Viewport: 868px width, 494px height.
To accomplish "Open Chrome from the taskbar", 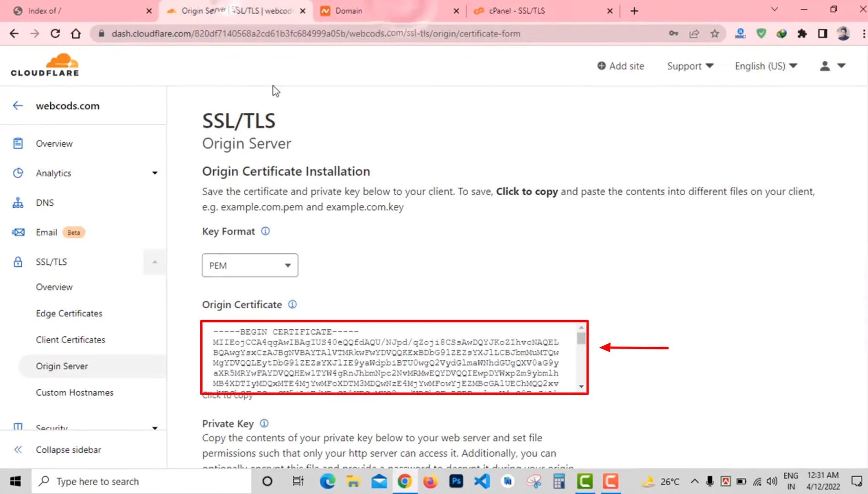I will tap(405, 481).
